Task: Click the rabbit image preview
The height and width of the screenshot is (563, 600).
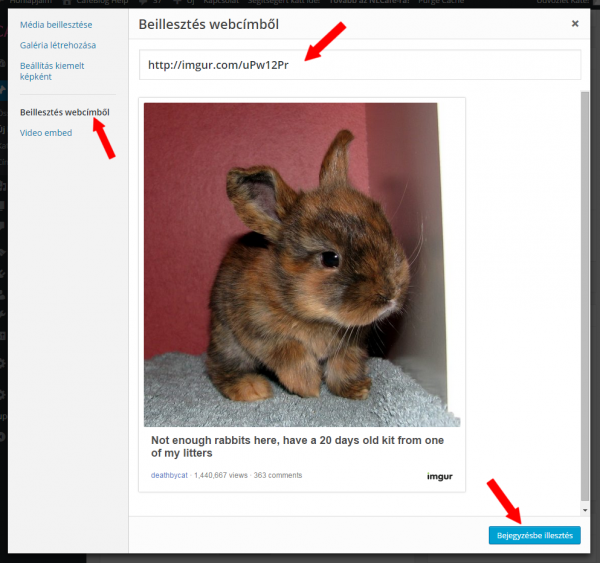Action: [x=302, y=264]
